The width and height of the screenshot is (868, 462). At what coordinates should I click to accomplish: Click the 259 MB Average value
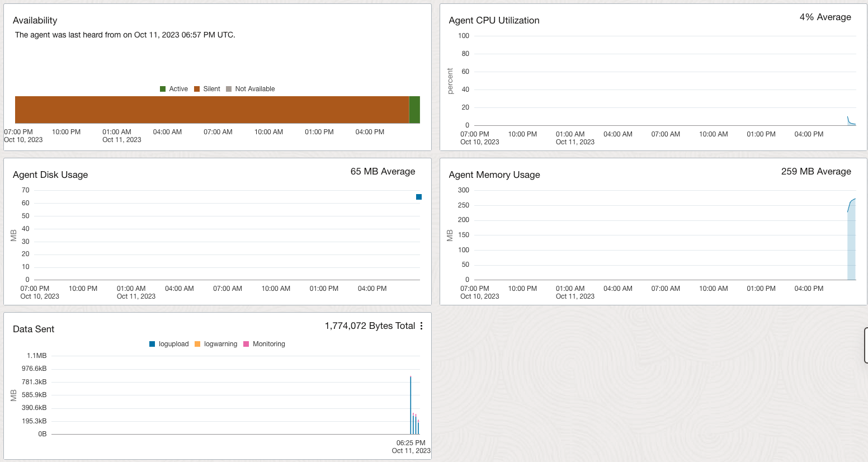(816, 172)
